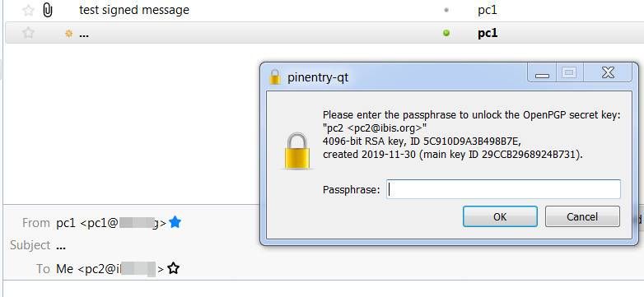The width and height of the screenshot is (644, 297).
Task: Click the paperclip attachment icon
Action: (x=48, y=10)
